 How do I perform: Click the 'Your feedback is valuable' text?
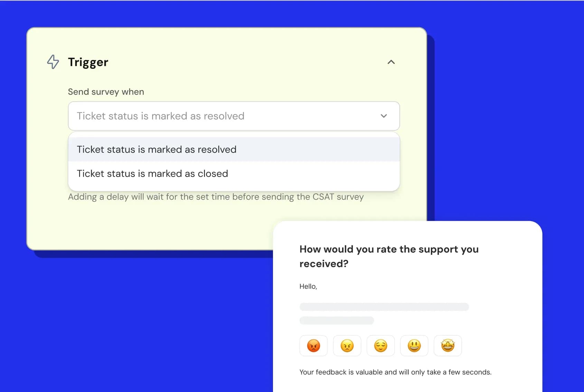[x=395, y=372]
